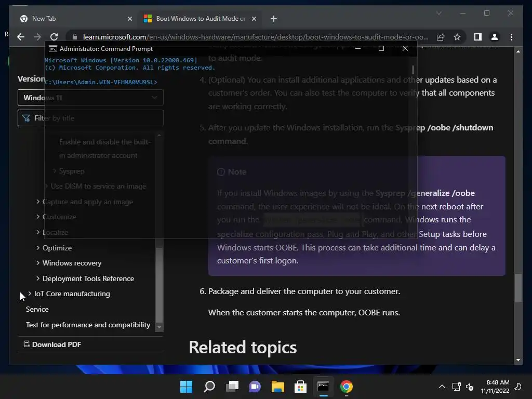Expand the Sysprep tree item
This screenshot has width=532, height=399.
click(x=55, y=171)
